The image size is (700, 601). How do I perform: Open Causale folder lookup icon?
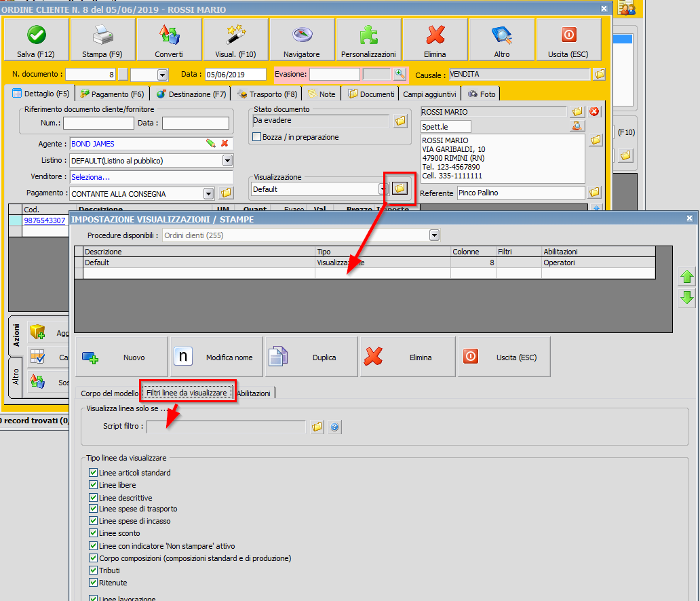[600, 74]
